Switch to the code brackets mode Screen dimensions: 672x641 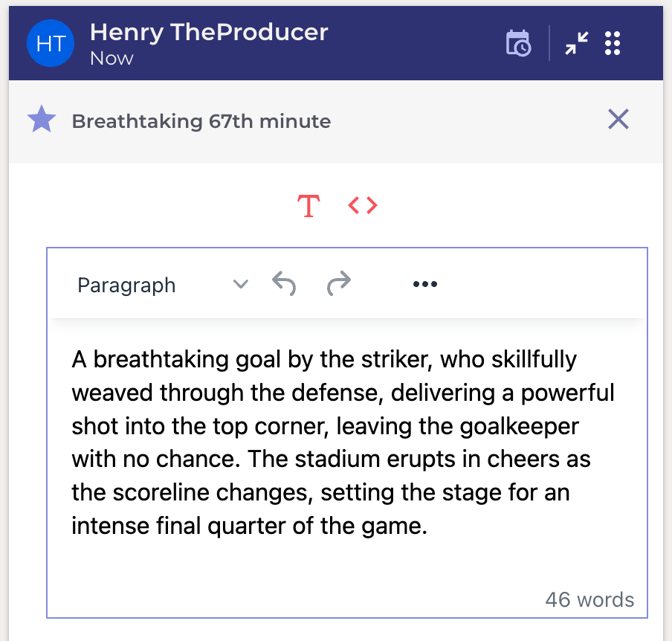click(363, 205)
